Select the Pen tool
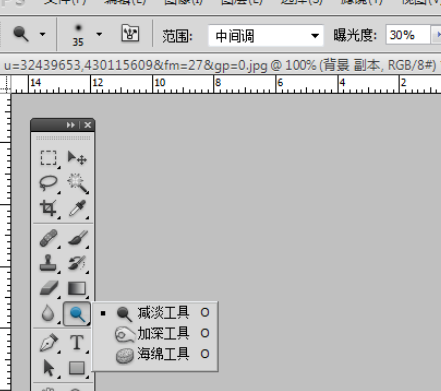The image size is (441, 391). point(49,343)
